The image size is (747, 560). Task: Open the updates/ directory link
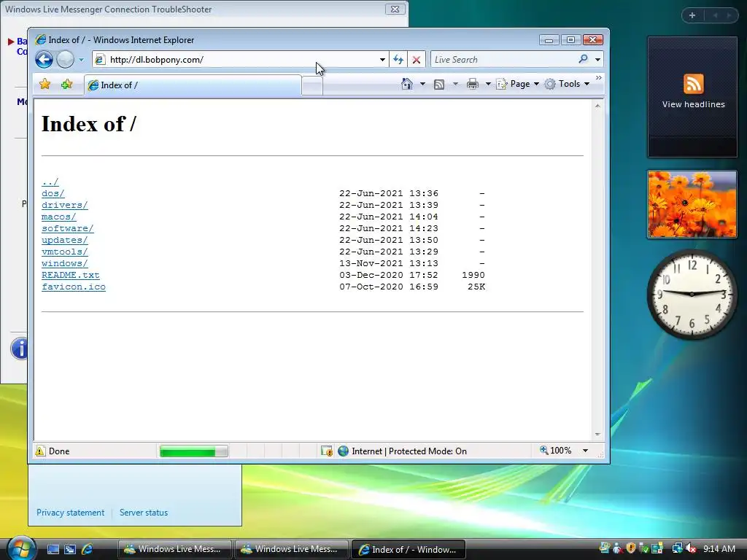pos(64,240)
